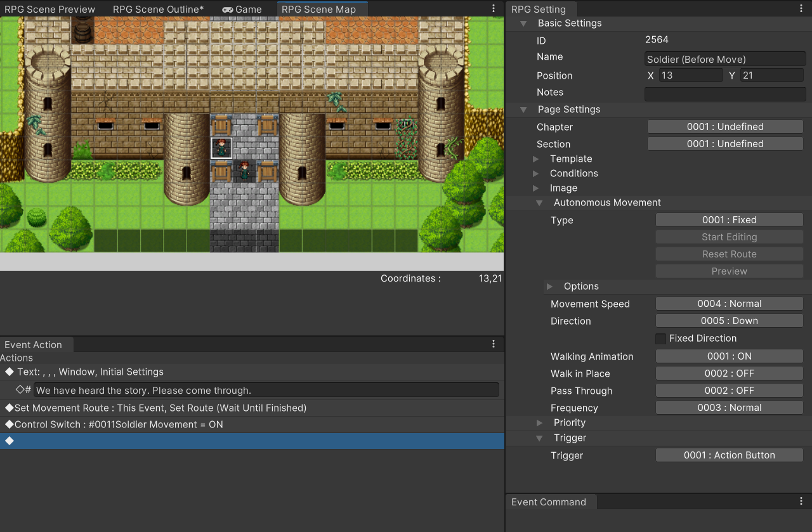Open the Movement Speed dropdown
The width and height of the screenshot is (812, 532).
click(x=729, y=304)
